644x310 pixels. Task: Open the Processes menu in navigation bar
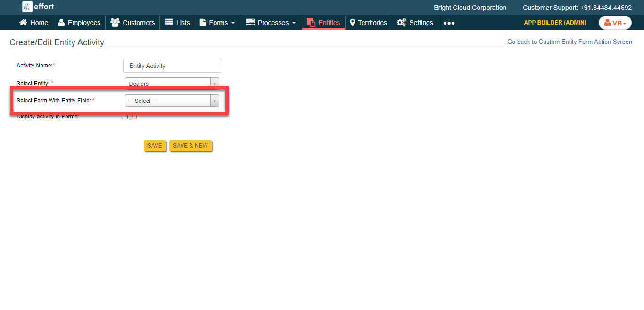271,23
